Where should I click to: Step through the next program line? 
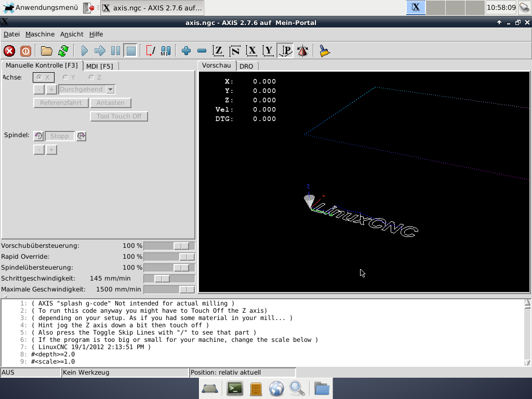click(x=100, y=51)
